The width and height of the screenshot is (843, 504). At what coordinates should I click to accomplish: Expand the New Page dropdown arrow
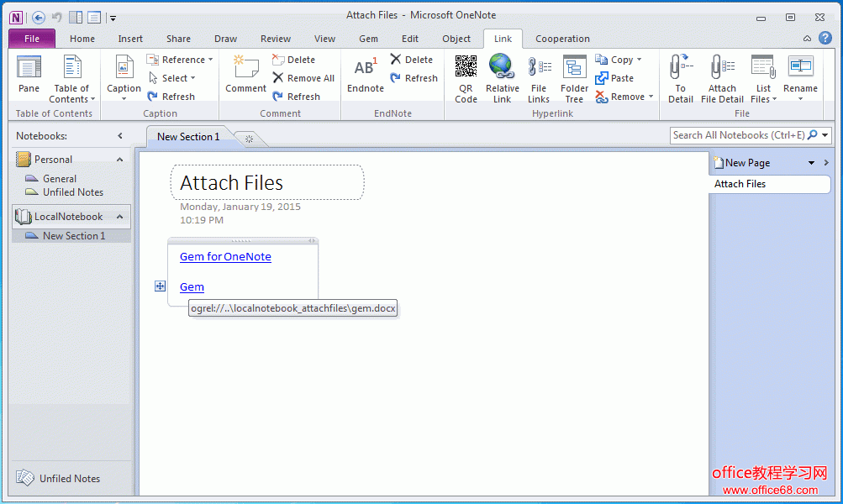pos(811,163)
